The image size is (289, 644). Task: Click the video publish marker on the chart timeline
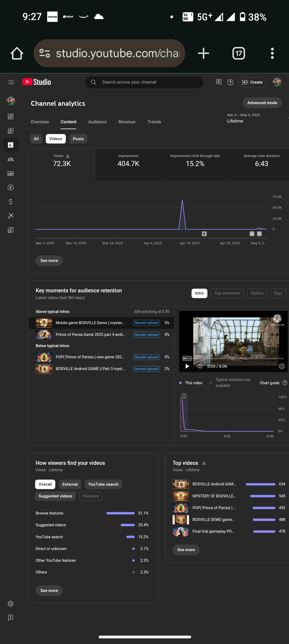pos(204,234)
